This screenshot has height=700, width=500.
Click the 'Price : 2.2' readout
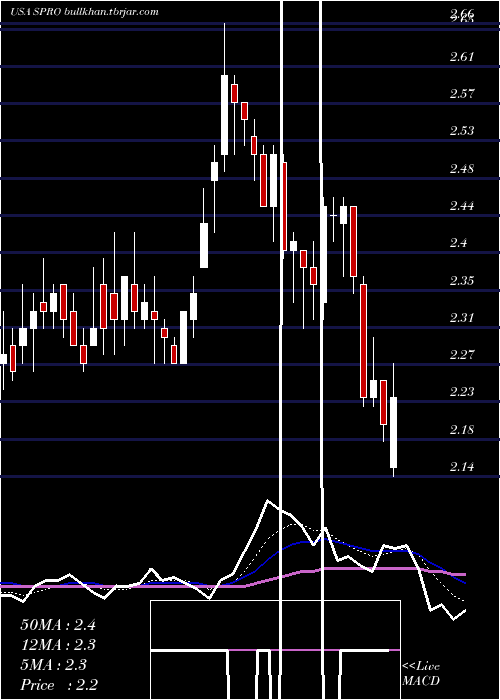pos(59,685)
